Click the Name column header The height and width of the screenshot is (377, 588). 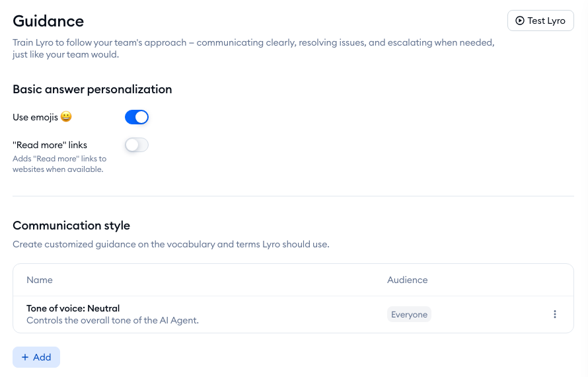point(40,280)
